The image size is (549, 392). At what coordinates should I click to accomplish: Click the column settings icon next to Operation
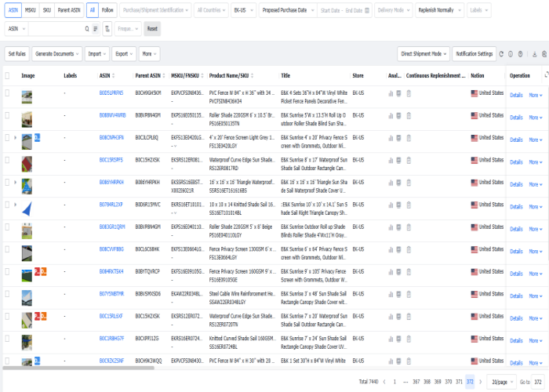coord(546,75)
